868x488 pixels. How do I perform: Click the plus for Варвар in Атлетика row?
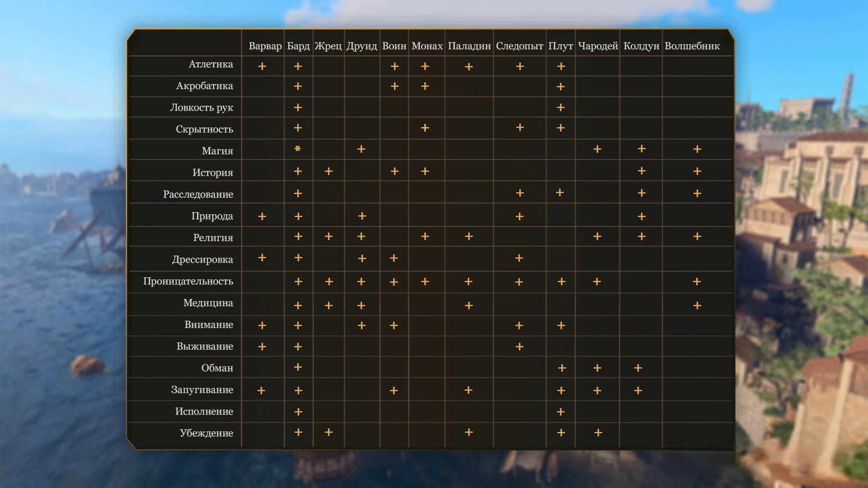(x=262, y=66)
